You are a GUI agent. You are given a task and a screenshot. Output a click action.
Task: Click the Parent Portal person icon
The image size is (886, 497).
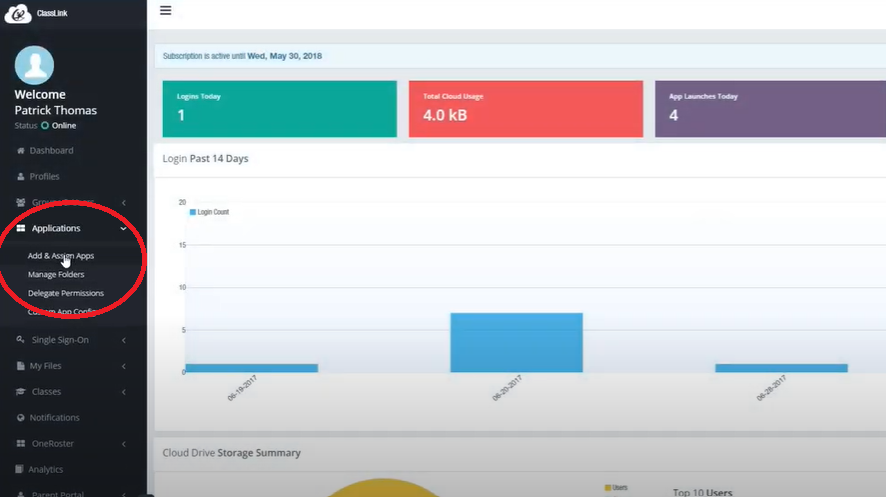[21, 494]
